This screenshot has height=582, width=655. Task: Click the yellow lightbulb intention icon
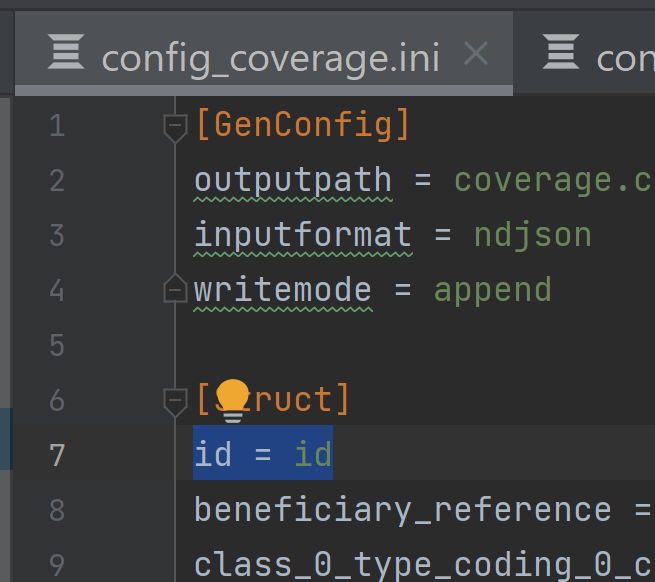click(x=233, y=401)
